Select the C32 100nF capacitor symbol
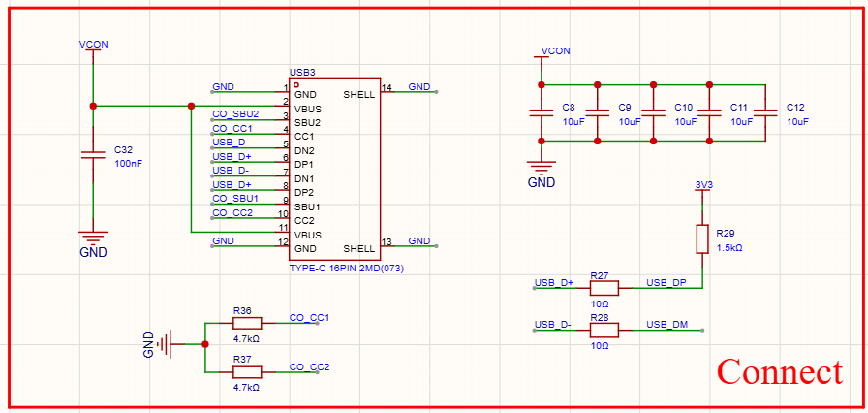Screen dimensions: 868x413 tap(93, 154)
